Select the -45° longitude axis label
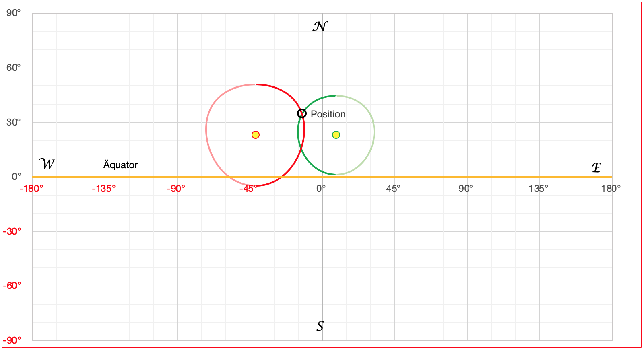 (x=248, y=189)
